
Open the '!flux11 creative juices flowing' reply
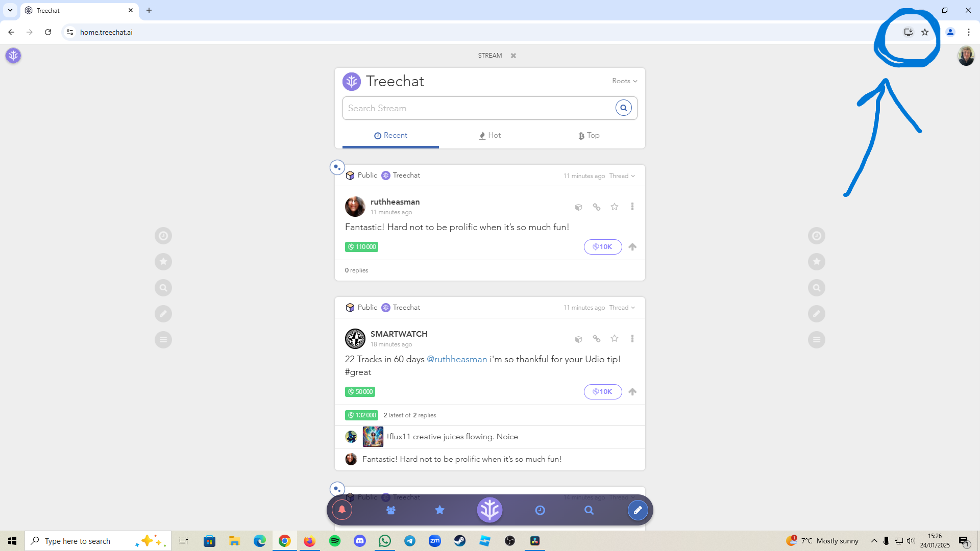coord(452,437)
